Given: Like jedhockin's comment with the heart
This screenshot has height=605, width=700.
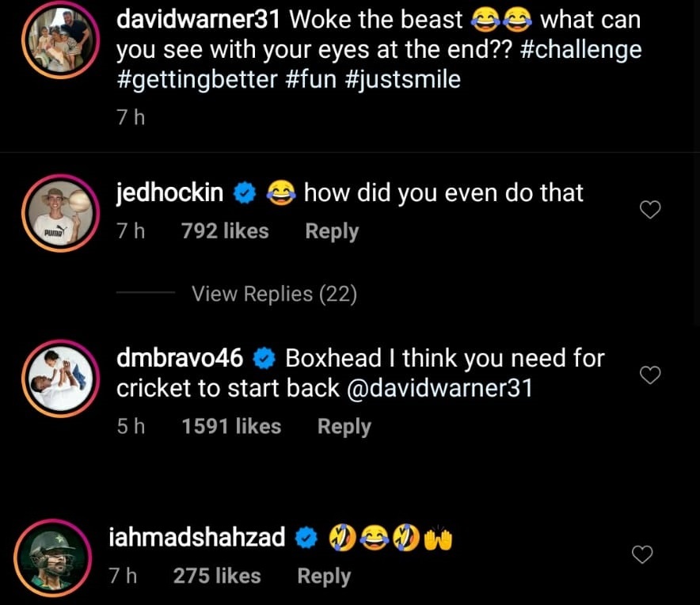Looking at the screenshot, I should coord(649,210).
